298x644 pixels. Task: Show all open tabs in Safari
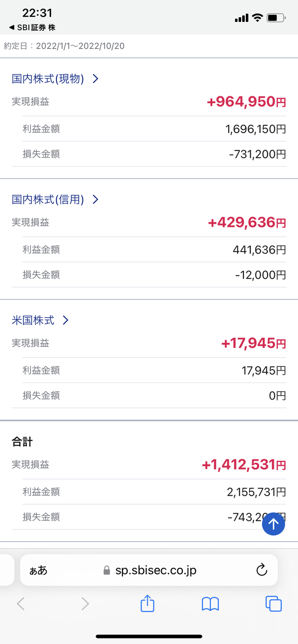click(273, 604)
